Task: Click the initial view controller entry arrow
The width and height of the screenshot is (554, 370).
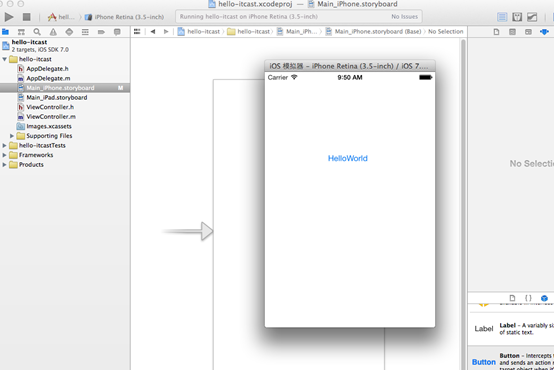Action: (188, 231)
